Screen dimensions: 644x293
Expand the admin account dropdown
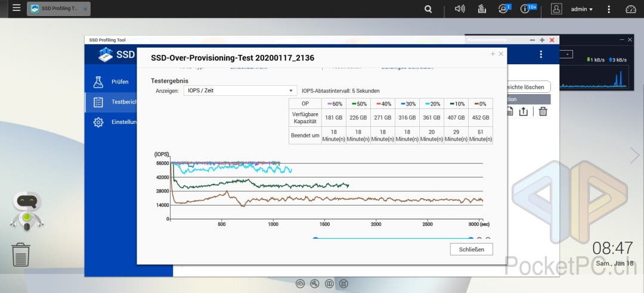coord(581,9)
